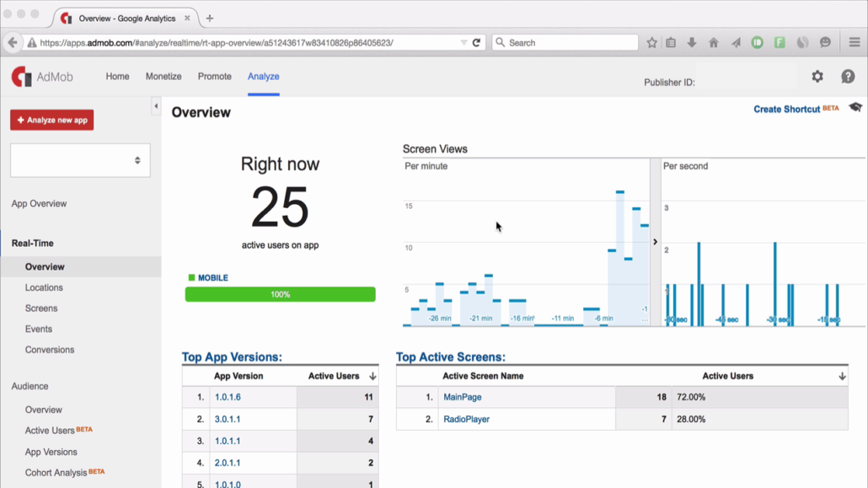Click the 25 active users count
The image size is (868, 488).
coord(280,207)
